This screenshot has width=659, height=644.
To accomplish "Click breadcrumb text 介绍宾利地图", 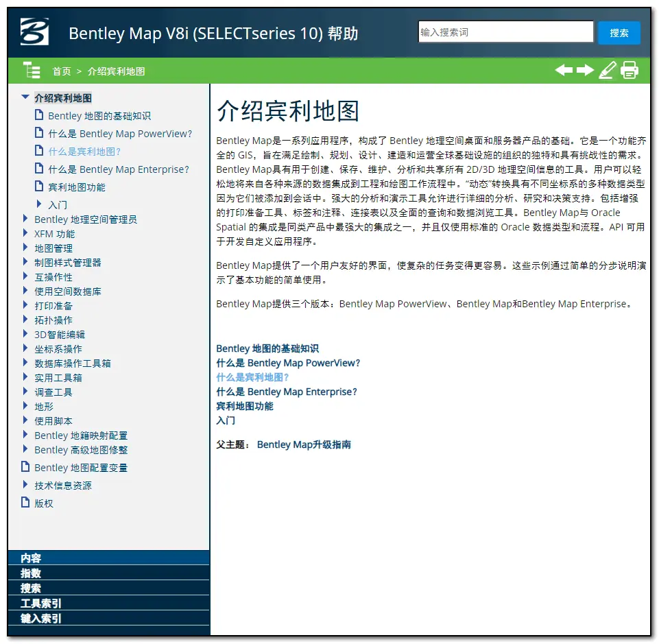I will (116, 71).
